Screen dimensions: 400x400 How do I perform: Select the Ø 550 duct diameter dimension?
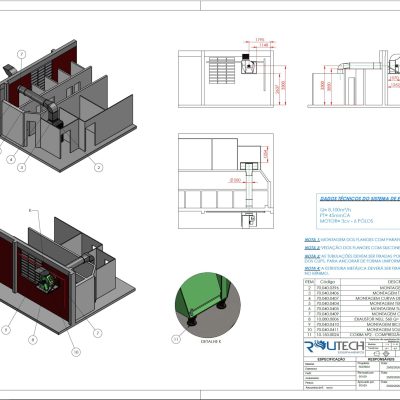(236, 180)
